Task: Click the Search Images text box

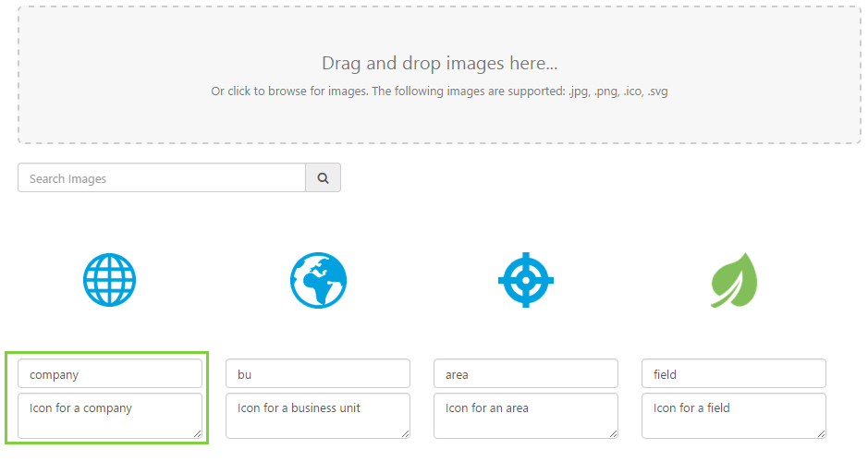Action: point(162,178)
